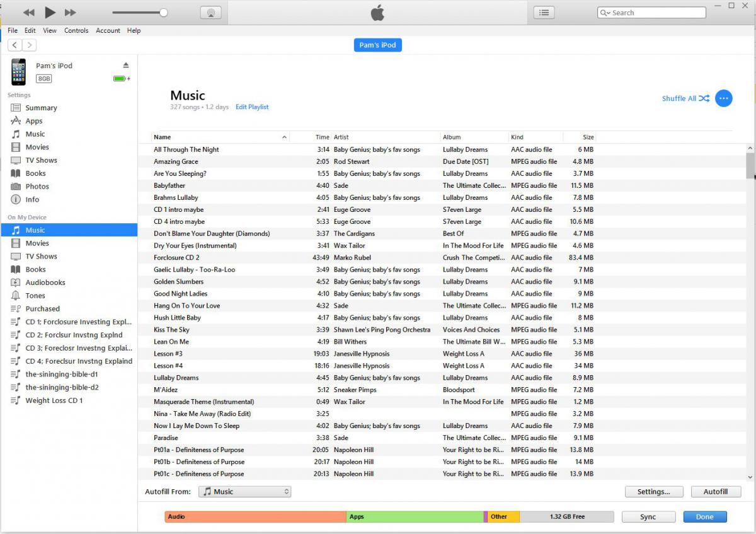Image resolution: width=756 pixels, height=534 pixels.
Task: Open Summary in Settings
Action: [x=41, y=108]
